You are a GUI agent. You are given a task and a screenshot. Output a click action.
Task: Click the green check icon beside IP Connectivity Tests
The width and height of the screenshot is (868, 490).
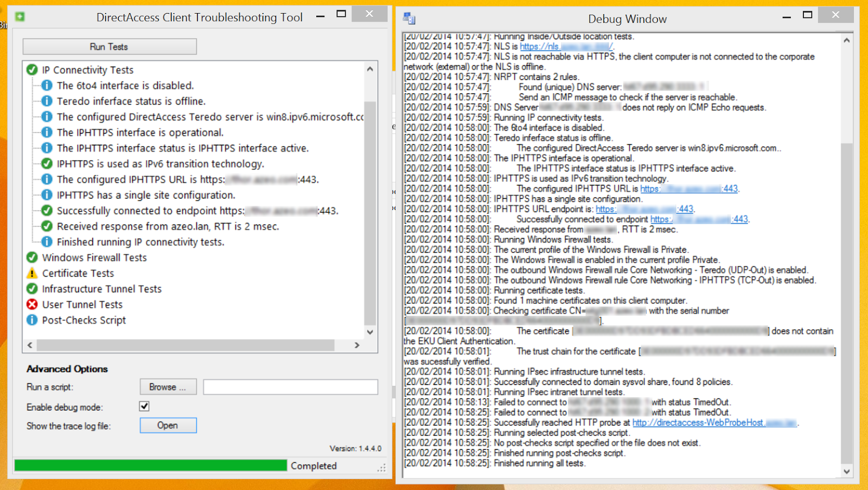pos(31,69)
